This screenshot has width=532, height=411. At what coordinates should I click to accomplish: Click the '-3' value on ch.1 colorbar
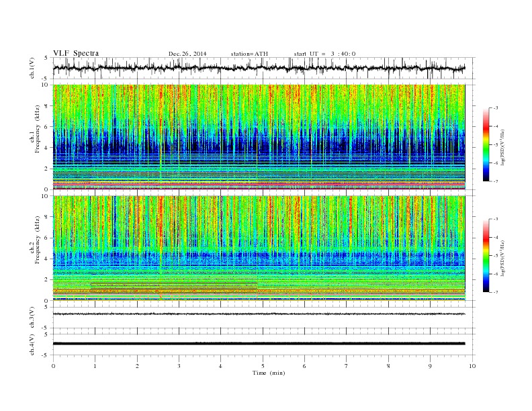click(495, 108)
